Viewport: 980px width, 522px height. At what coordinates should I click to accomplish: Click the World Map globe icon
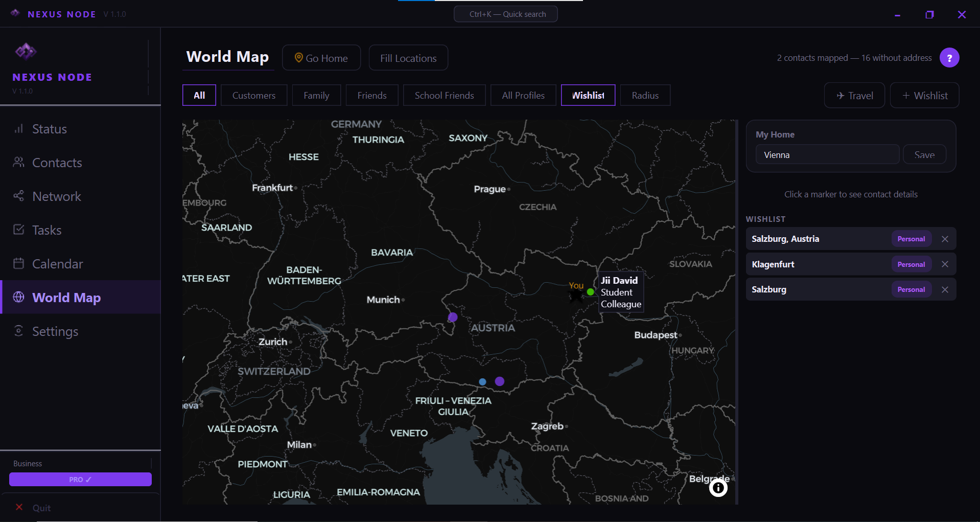tap(18, 297)
